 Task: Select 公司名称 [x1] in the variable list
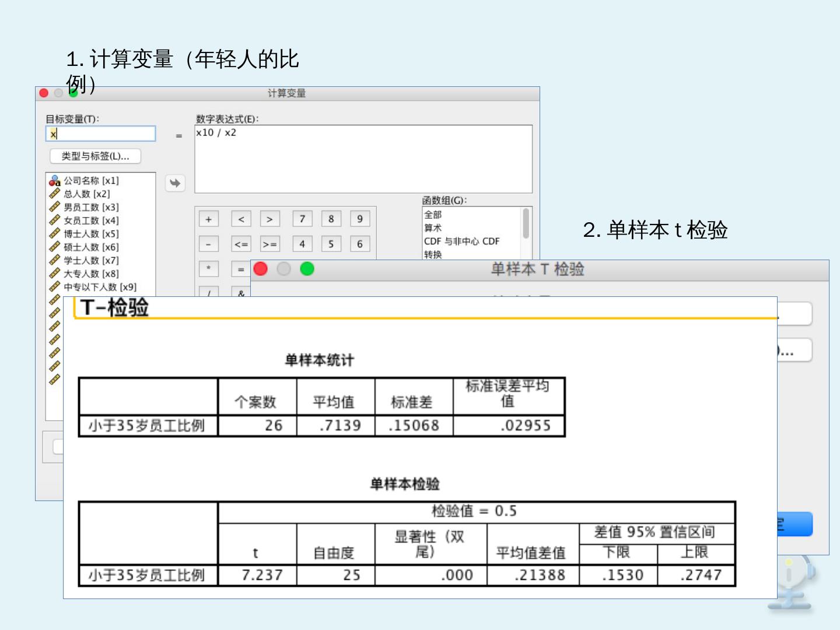coord(91,181)
